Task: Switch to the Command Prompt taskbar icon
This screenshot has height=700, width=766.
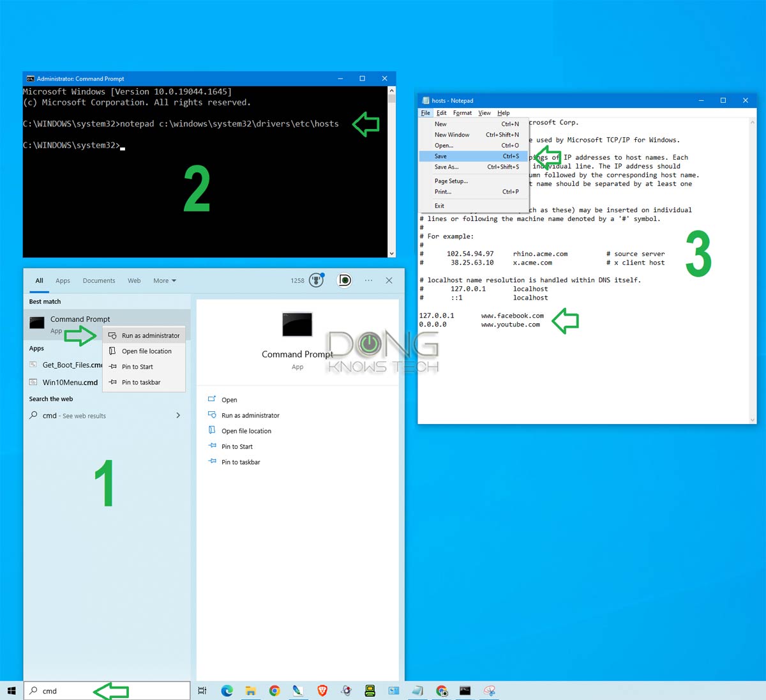Action: coord(465,690)
